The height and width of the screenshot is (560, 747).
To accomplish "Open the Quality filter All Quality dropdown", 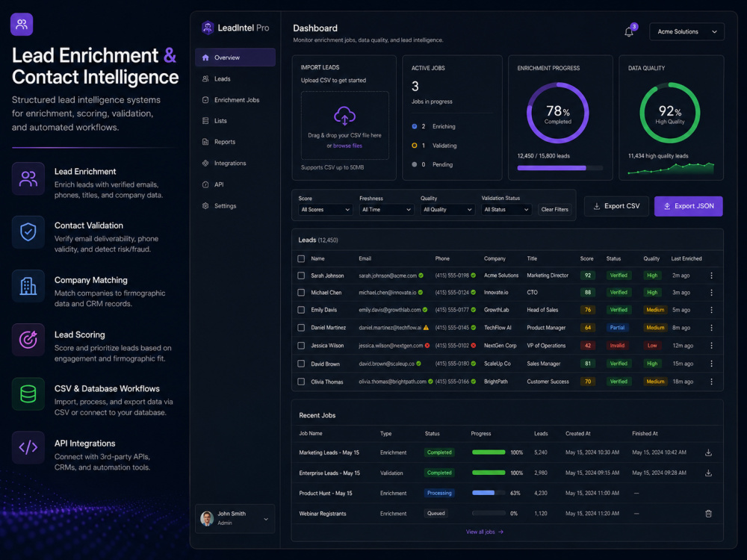I will pos(447,210).
